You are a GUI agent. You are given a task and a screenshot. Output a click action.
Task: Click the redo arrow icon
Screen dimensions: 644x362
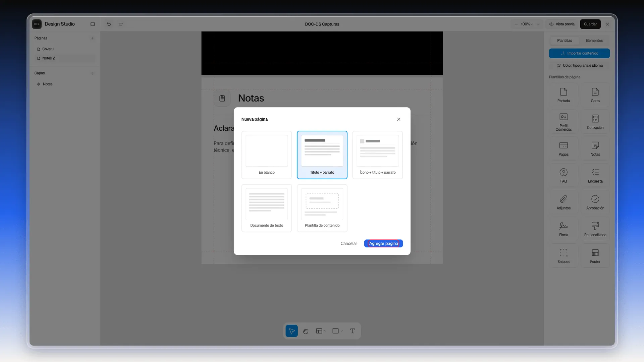pyautogui.click(x=121, y=24)
